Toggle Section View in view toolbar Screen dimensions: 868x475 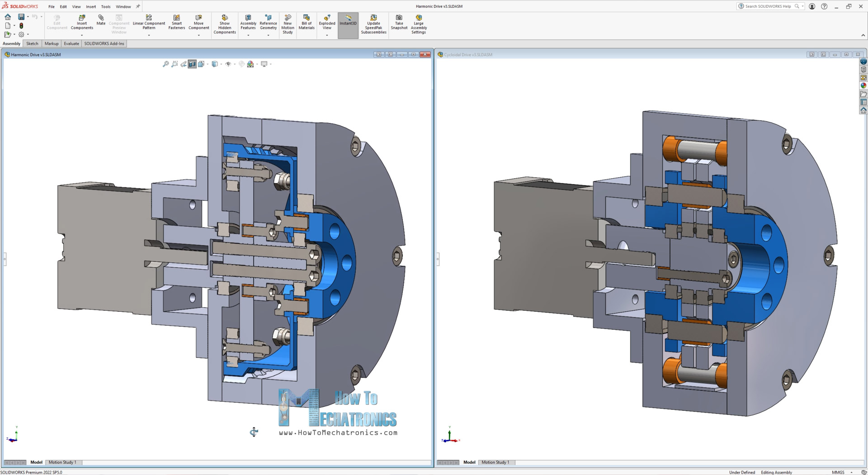click(x=192, y=64)
